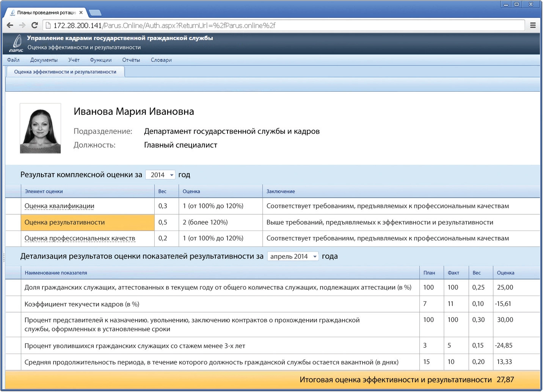Image resolution: width=543 pixels, height=392 pixels.
Task: Close the browser tab with X
Action: (x=81, y=12)
